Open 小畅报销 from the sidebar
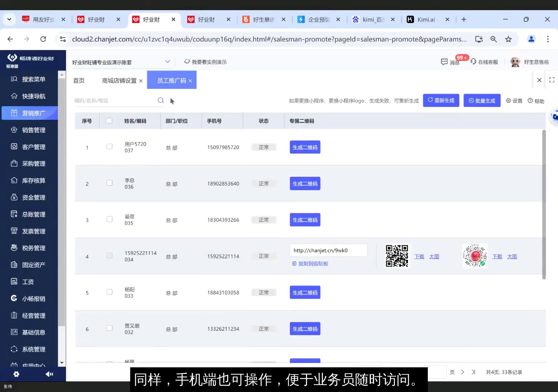 33,298
